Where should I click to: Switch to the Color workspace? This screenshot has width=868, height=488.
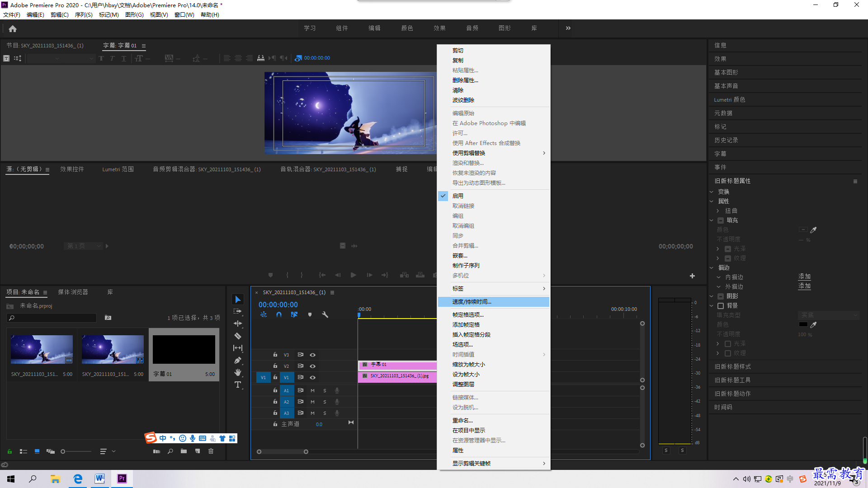click(x=407, y=28)
